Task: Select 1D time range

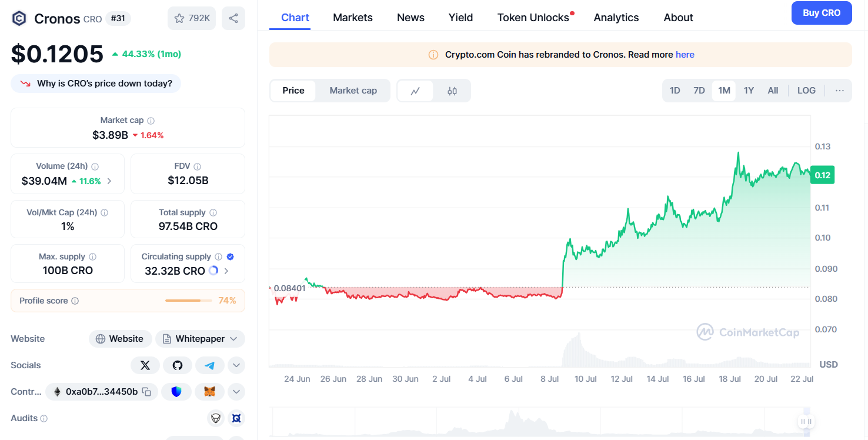Action: [x=675, y=91]
